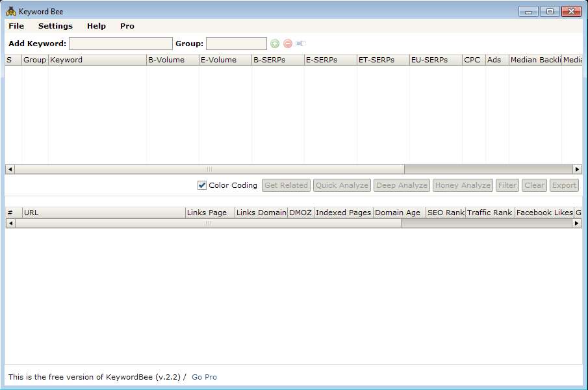Maximize the Keyword Bee window
Viewport: 588px width, 390px height.
[x=550, y=12]
